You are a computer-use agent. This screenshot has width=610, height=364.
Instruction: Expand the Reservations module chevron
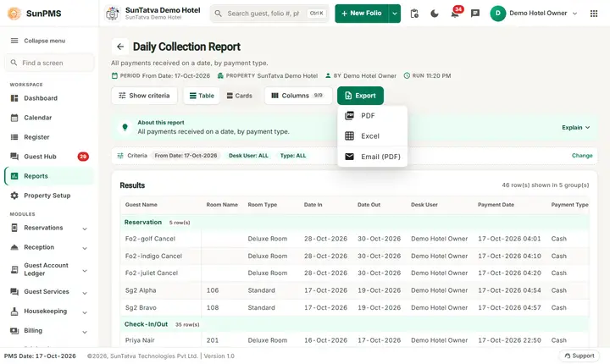pos(85,229)
